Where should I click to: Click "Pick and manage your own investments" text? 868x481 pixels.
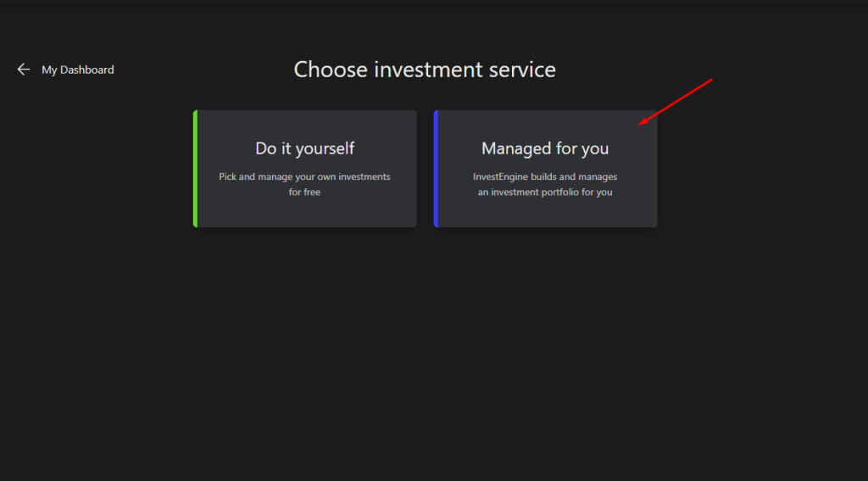pos(305,176)
